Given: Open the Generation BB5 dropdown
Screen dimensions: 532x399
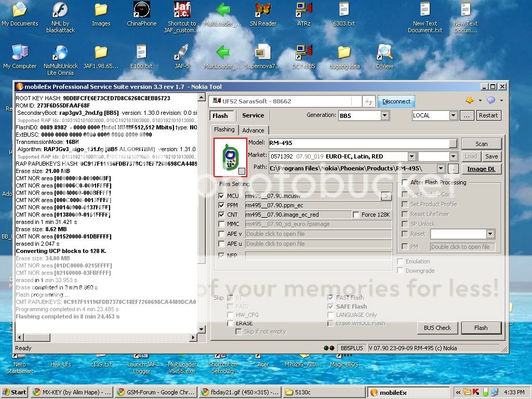Looking at the screenshot, I should tap(384, 116).
